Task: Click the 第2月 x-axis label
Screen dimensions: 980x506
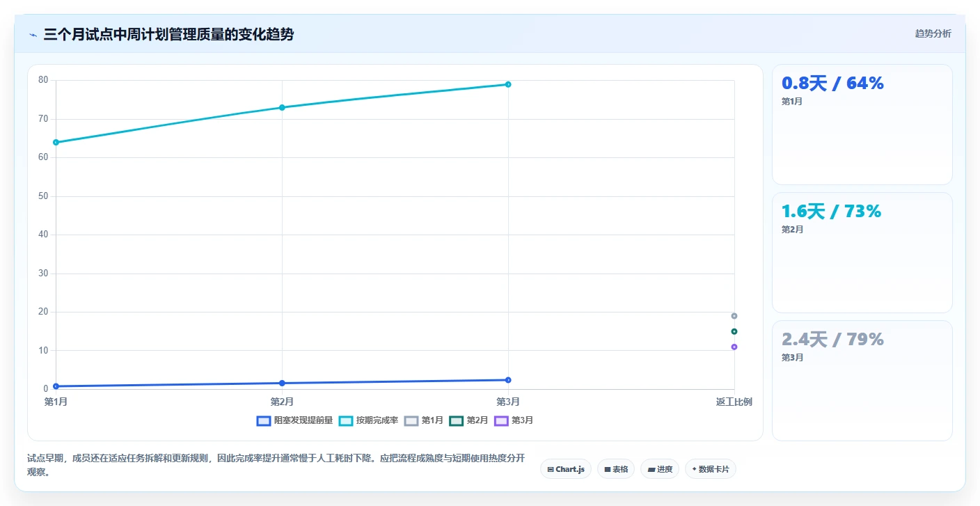Action: (282, 402)
